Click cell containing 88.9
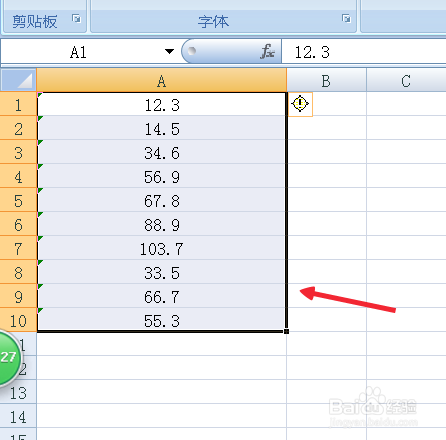The width and height of the screenshot is (446, 440). click(162, 224)
